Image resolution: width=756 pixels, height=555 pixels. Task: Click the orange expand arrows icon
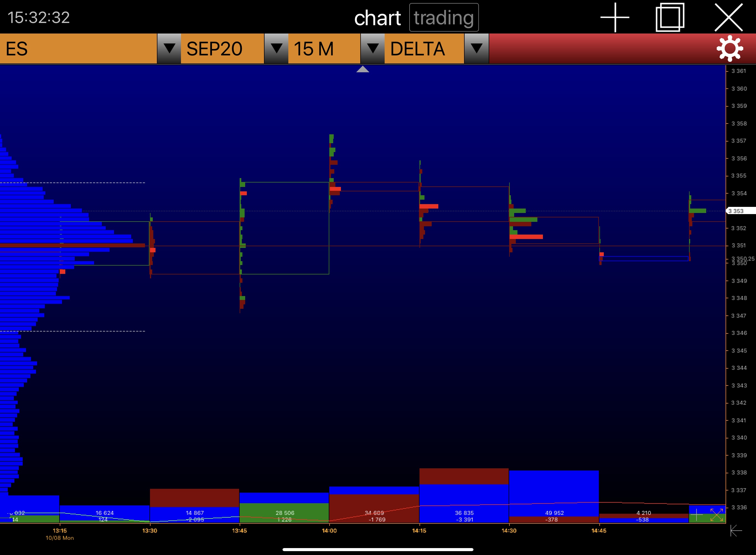click(x=716, y=515)
